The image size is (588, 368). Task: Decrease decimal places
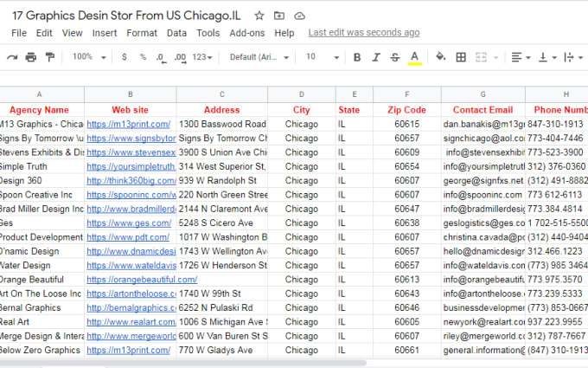(x=161, y=57)
